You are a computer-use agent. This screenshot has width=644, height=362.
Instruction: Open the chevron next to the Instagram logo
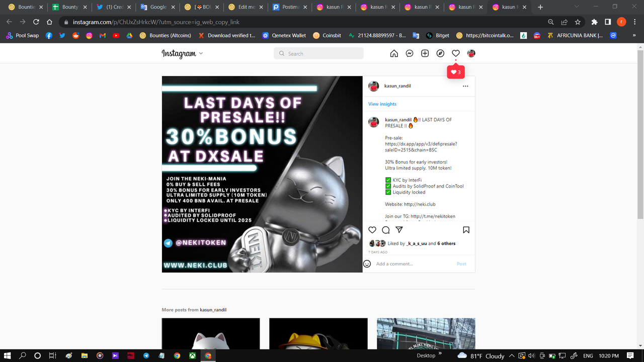(200, 53)
